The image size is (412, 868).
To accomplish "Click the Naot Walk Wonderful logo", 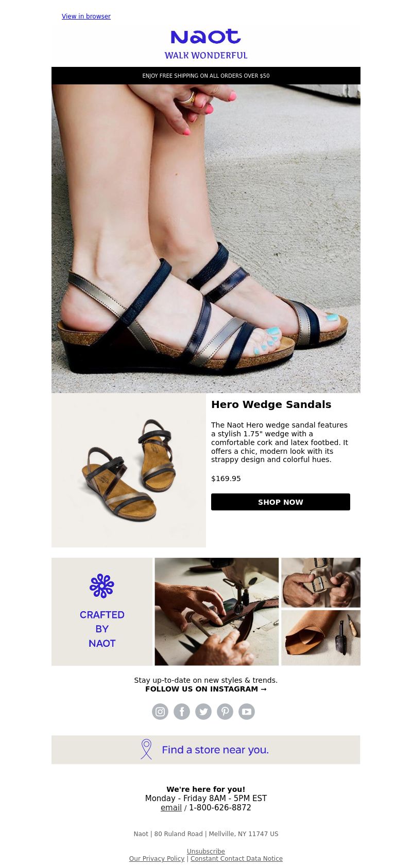I will pyautogui.click(x=206, y=44).
